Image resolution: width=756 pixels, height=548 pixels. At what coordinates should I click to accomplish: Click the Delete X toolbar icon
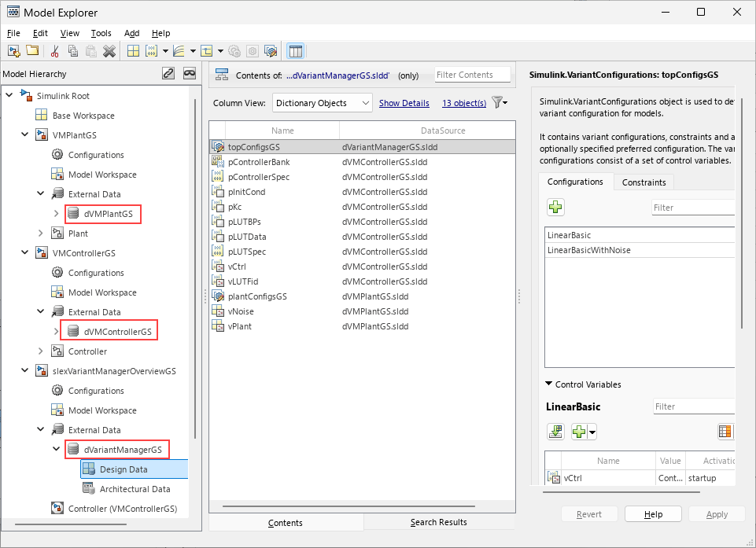109,51
